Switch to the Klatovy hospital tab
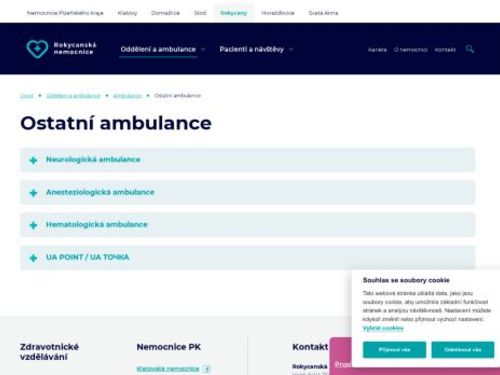The image size is (500, 375). tap(127, 13)
